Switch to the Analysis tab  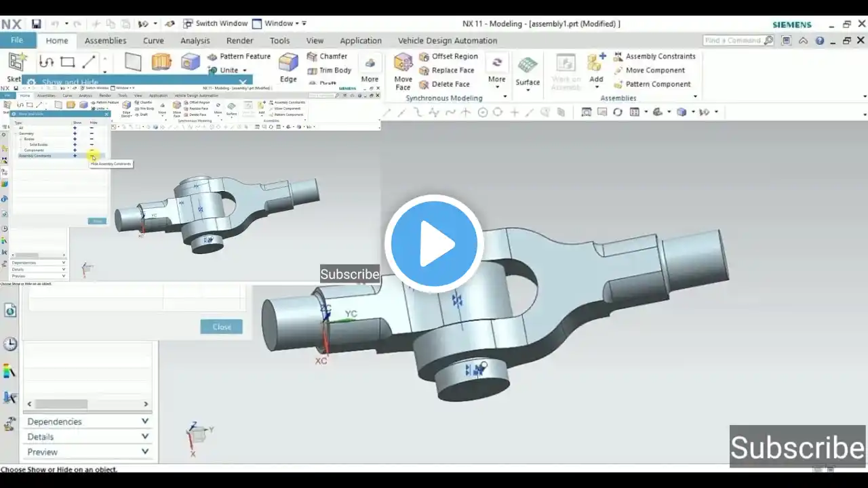(x=195, y=41)
